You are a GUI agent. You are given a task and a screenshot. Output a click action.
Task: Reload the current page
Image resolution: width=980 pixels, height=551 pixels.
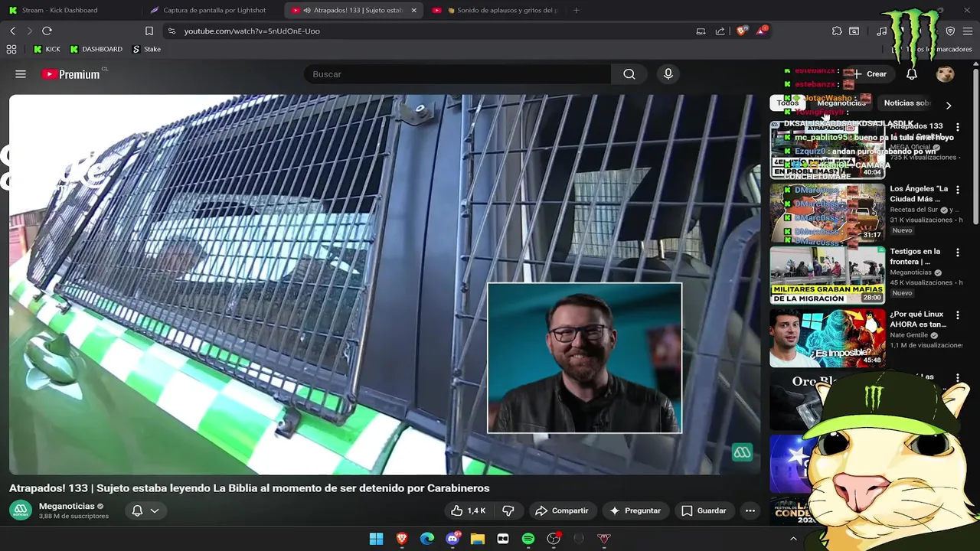47,31
